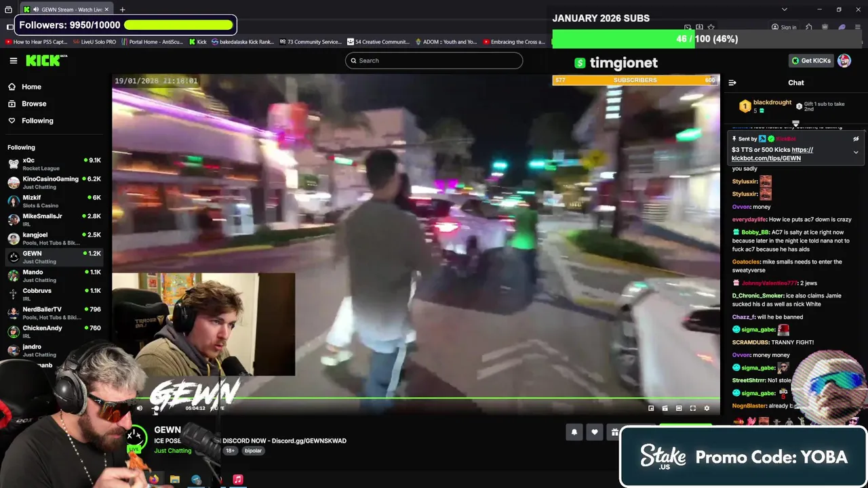
Task: Open ChickenAndy channel
Action: [x=54, y=331]
